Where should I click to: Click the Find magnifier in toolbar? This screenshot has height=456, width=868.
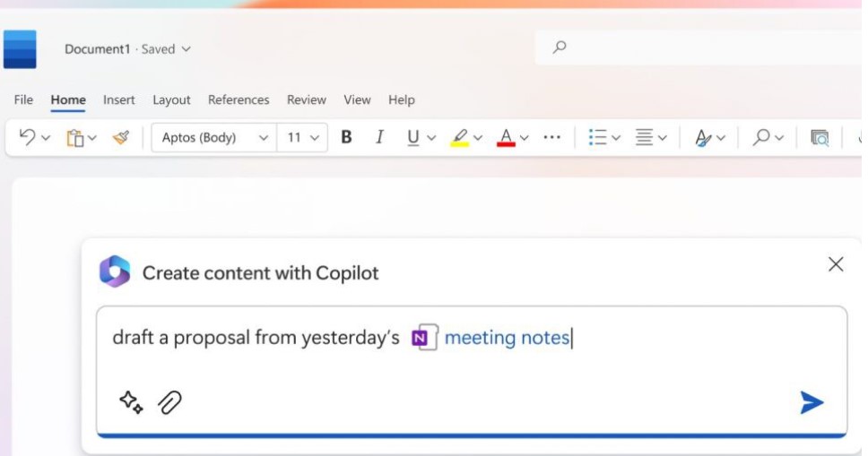point(761,137)
